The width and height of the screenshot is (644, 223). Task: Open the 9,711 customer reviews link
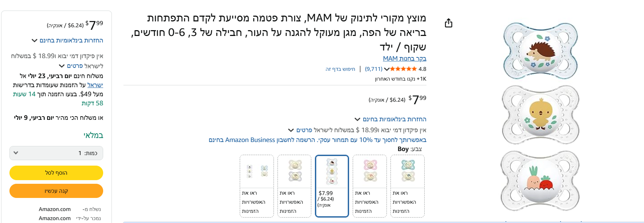(x=373, y=69)
